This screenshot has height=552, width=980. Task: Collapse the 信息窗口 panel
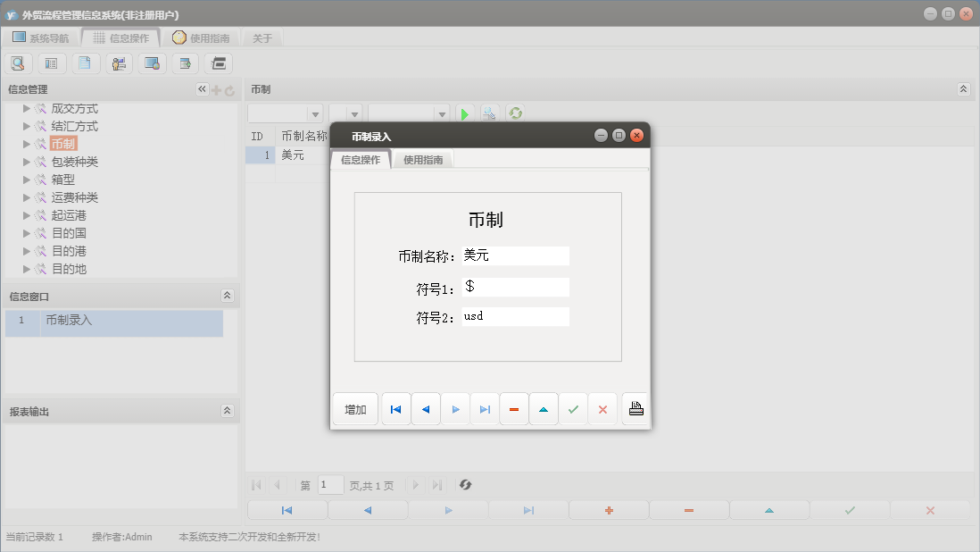pos(228,295)
